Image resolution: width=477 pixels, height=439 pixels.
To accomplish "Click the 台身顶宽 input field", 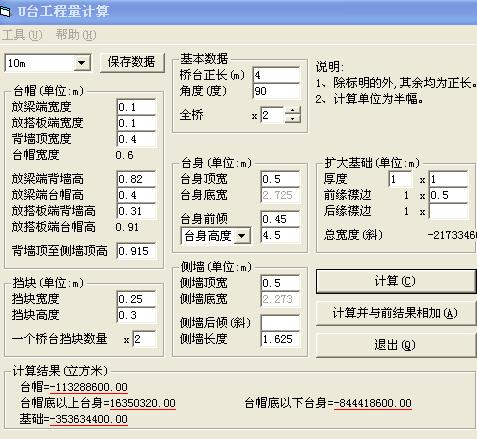I will pos(280,179).
